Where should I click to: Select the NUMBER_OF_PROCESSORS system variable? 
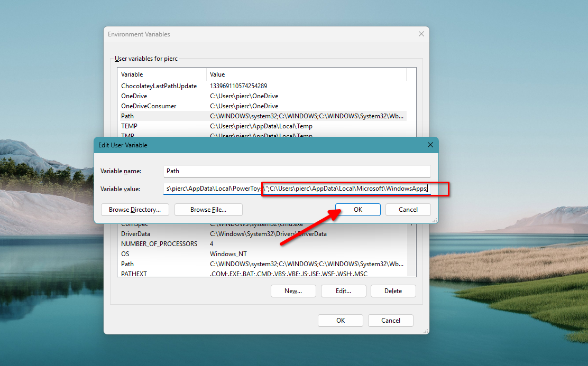pos(159,243)
